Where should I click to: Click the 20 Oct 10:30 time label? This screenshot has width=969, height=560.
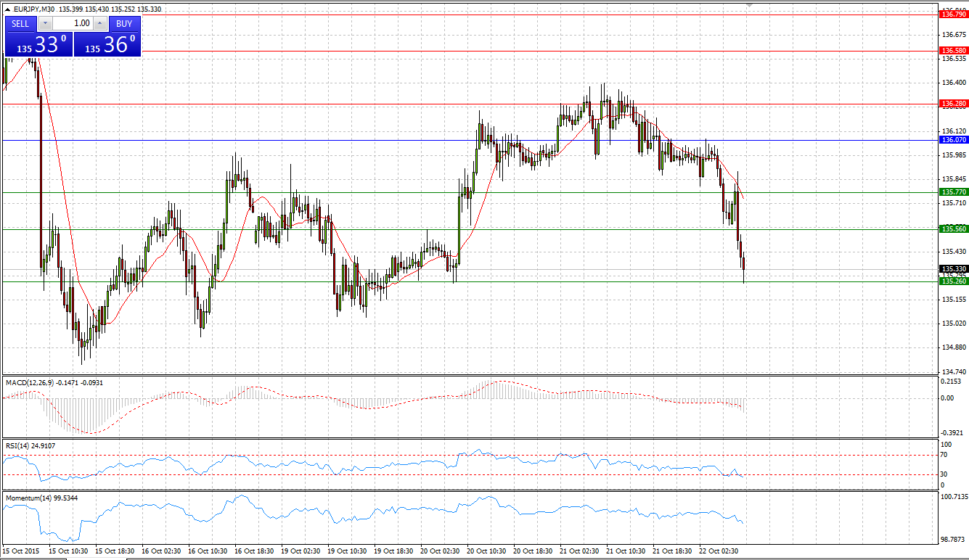tap(486, 551)
